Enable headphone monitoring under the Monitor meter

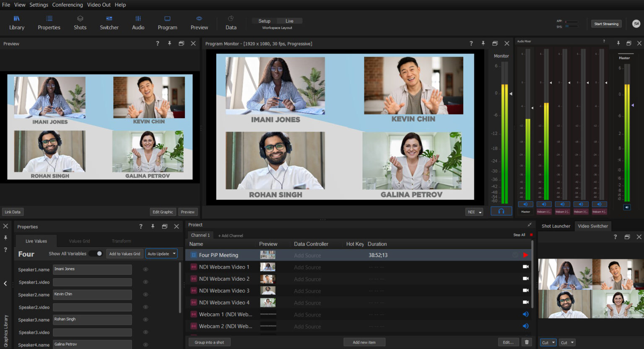501,211
